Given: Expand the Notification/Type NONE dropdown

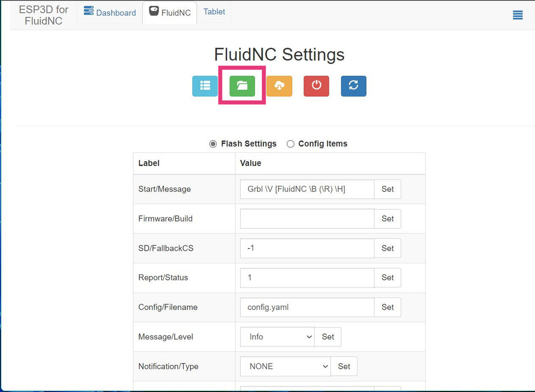Looking at the screenshot, I should (285, 366).
